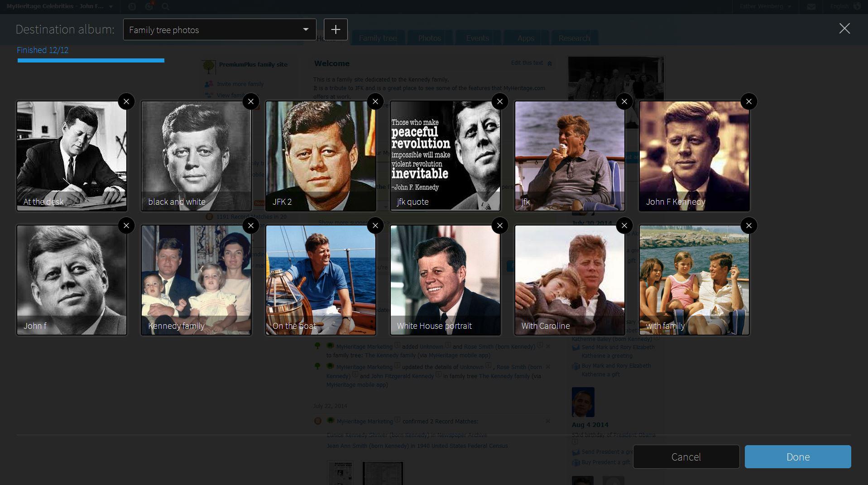868x485 pixels.
Task: Select the ice cream 'jfk' thumbnail
Action: [570, 156]
